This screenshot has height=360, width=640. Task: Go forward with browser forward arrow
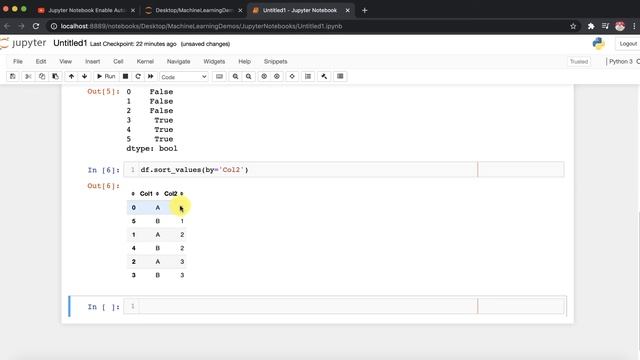(x=21, y=26)
